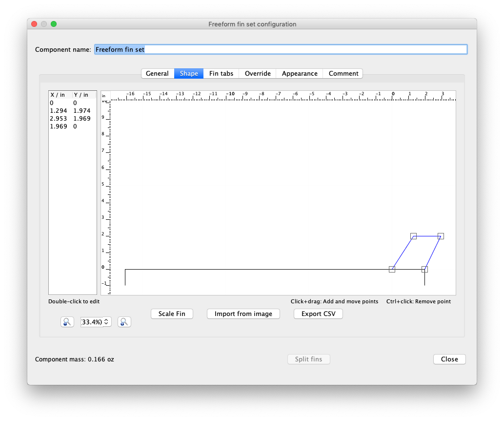Open the zoom percentage stepper arrows
Viewport: 504px width, 421px height.
click(x=106, y=322)
